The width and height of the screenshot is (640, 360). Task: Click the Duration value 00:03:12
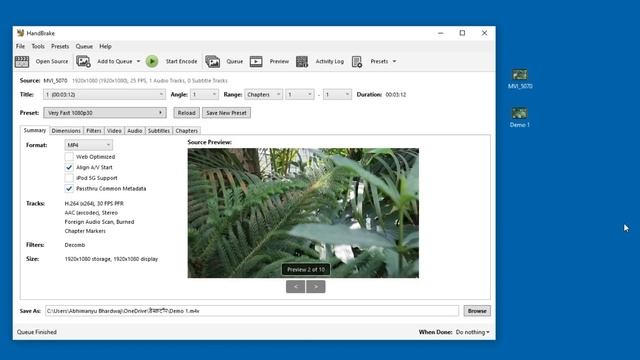396,95
